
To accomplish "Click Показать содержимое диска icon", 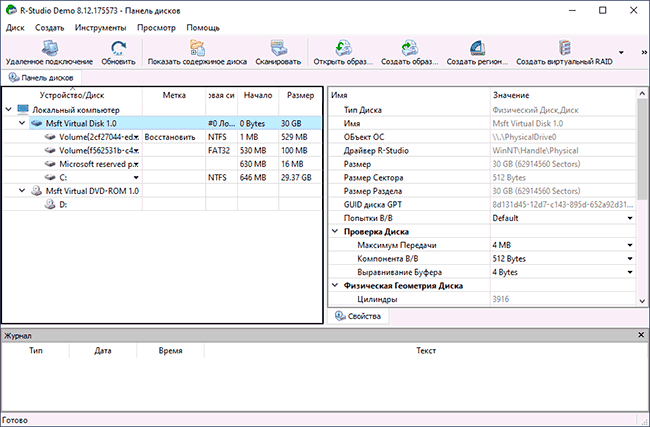I will (x=197, y=48).
